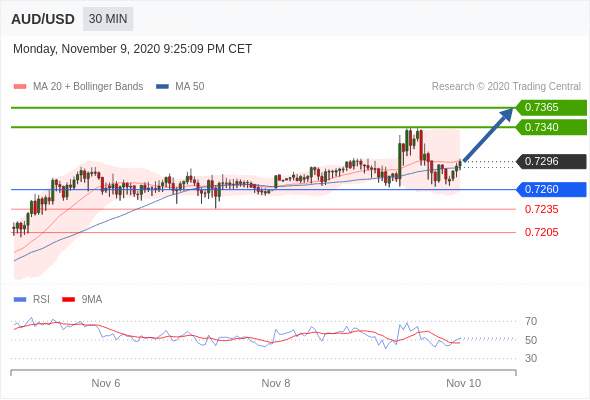The width and height of the screenshot is (590, 400).
Task: Click the 0.7235 red support label
Action: click(541, 210)
